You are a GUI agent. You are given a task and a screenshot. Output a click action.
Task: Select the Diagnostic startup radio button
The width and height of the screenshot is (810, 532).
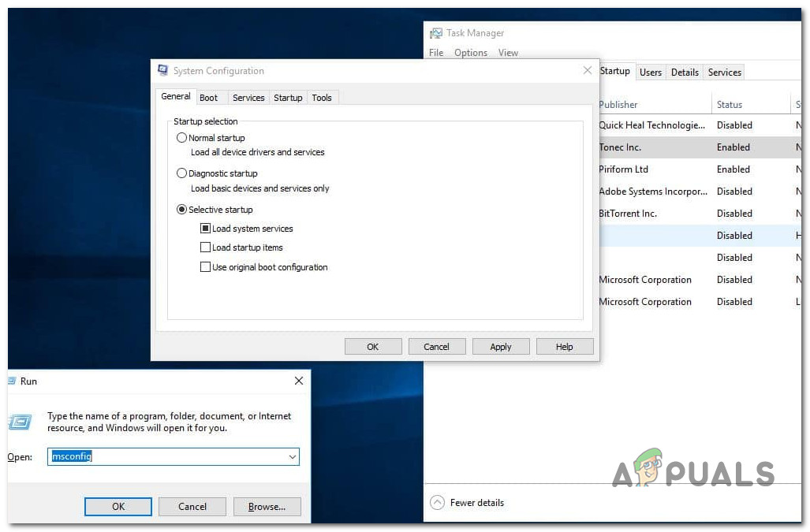[x=182, y=173]
